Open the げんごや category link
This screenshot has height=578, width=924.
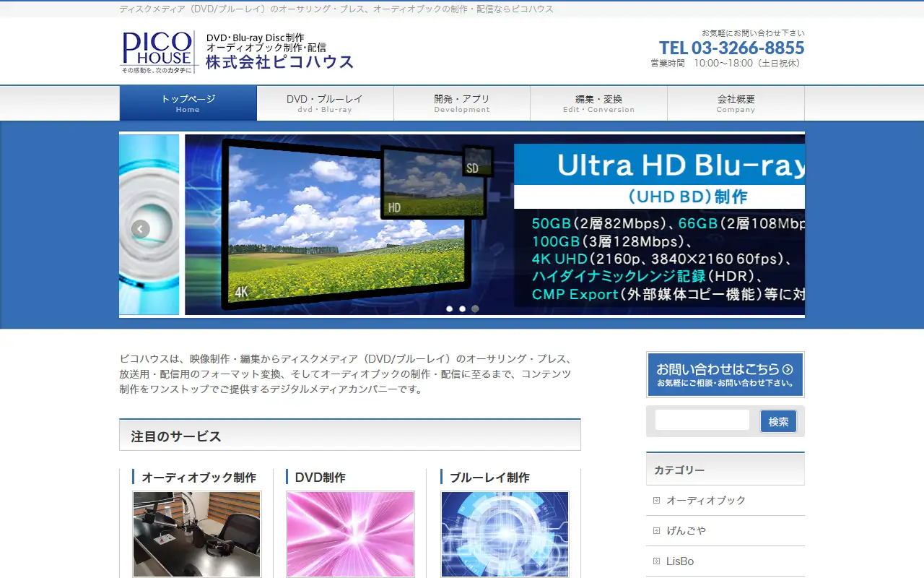[686, 530]
